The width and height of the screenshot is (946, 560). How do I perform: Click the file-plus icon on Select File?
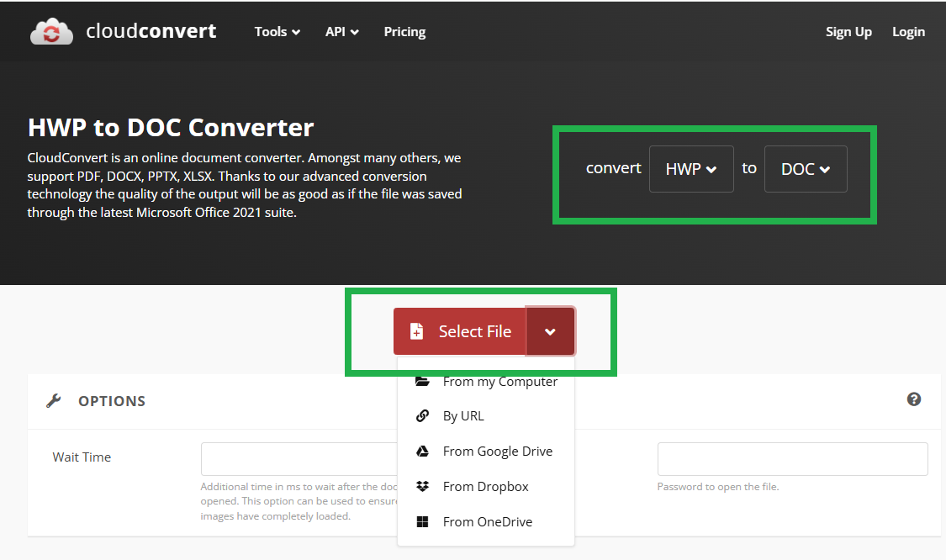[x=416, y=331]
